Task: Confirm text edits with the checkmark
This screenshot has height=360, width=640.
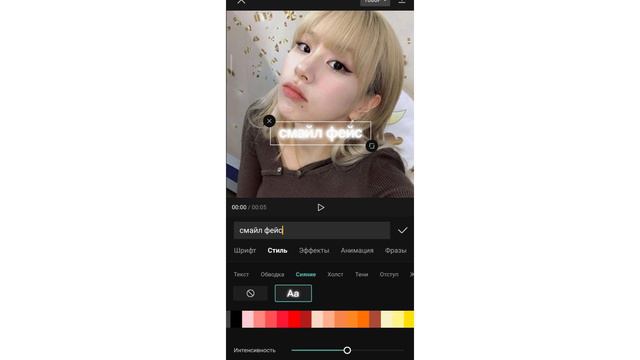Action: (x=402, y=230)
